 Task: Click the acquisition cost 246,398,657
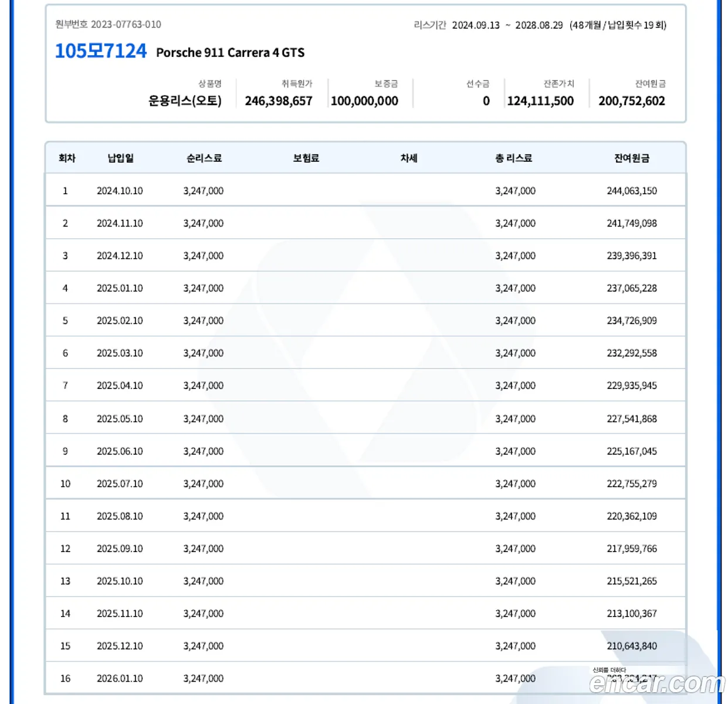pos(279,101)
